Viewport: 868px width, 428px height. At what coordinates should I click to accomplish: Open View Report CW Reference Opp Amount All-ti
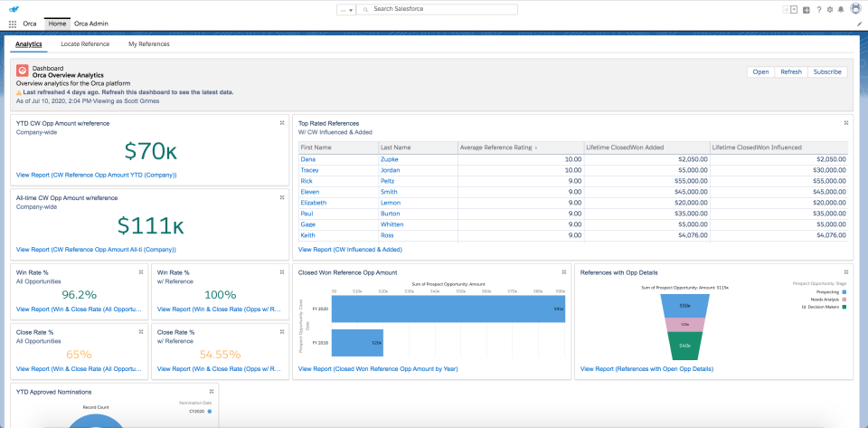97,250
